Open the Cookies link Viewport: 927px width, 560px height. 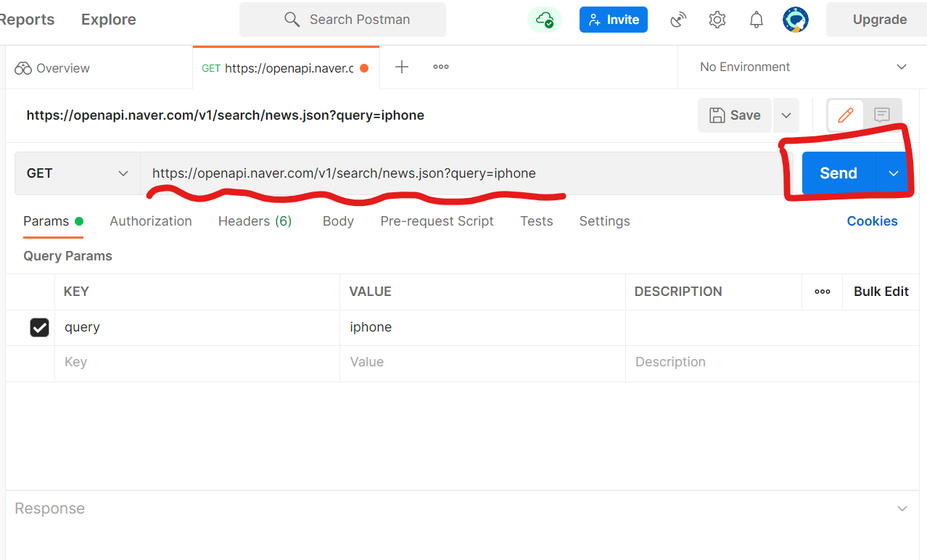pyautogui.click(x=872, y=221)
